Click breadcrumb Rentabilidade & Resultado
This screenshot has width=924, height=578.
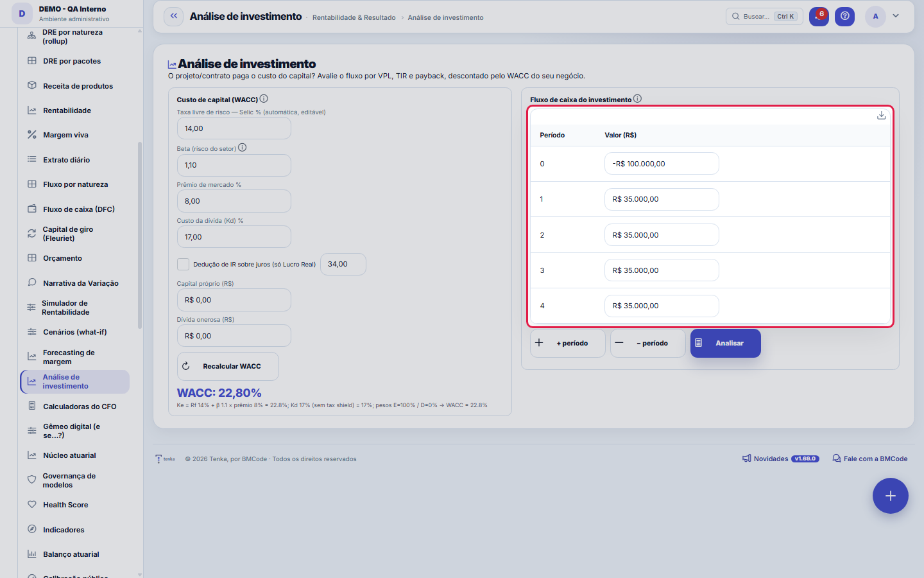(354, 17)
